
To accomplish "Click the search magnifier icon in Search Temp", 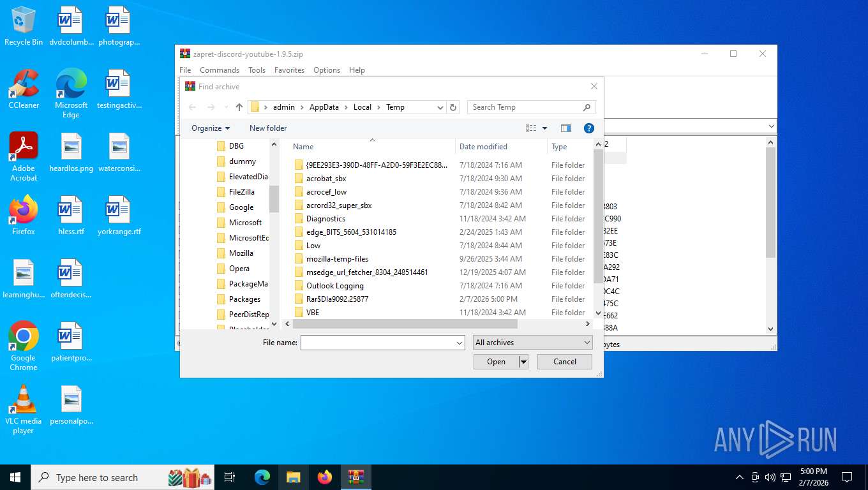I will [587, 107].
